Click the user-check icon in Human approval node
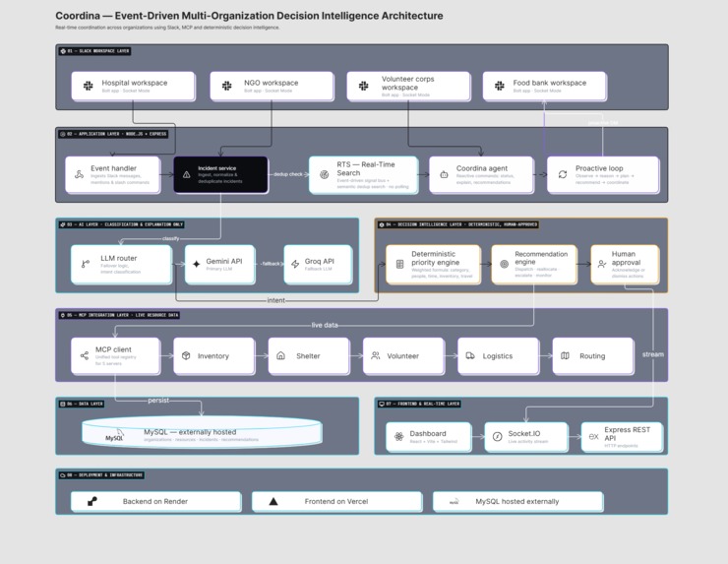728x564 pixels. [602, 264]
